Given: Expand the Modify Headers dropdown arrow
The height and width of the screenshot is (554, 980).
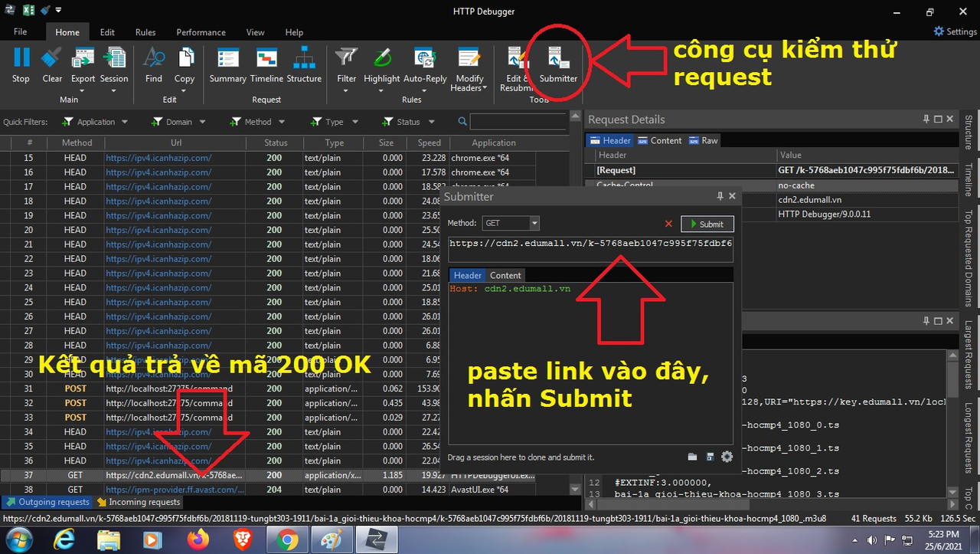Looking at the screenshot, I should (x=485, y=88).
